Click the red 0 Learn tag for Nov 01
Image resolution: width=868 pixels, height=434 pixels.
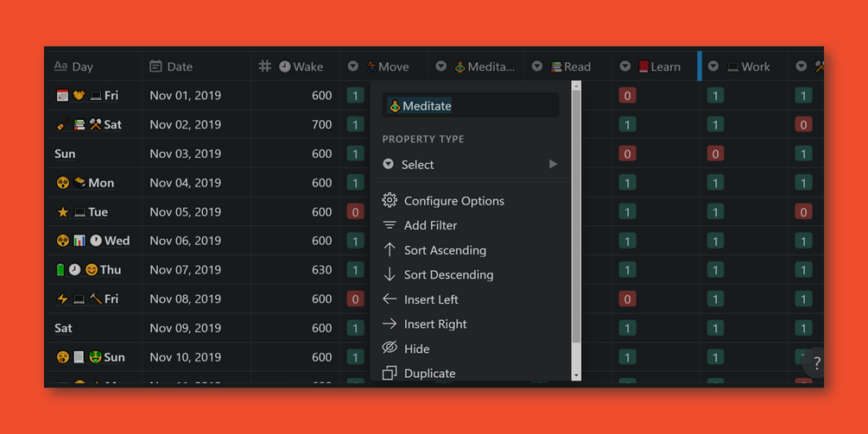(x=627, y=95)
